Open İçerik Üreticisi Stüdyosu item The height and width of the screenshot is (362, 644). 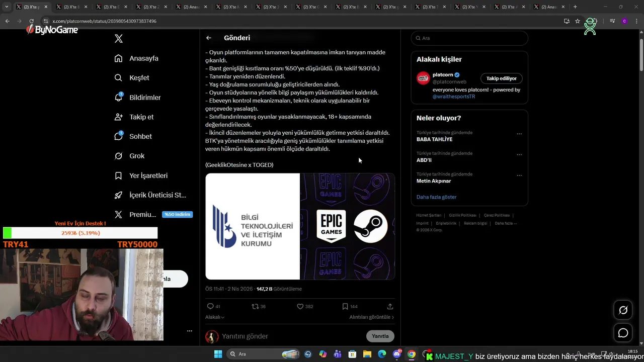tap(150, 195)
